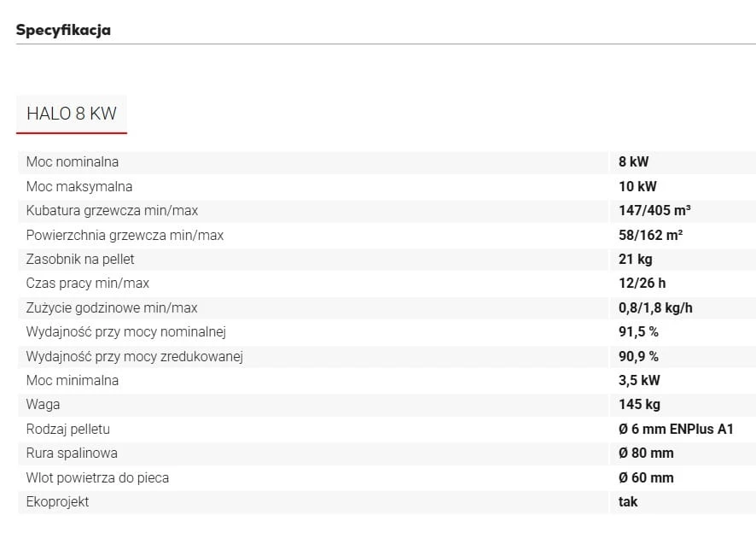Click the 12/26 h working time value
This screenshot has height=544, width=756.
tap(643, 283)
